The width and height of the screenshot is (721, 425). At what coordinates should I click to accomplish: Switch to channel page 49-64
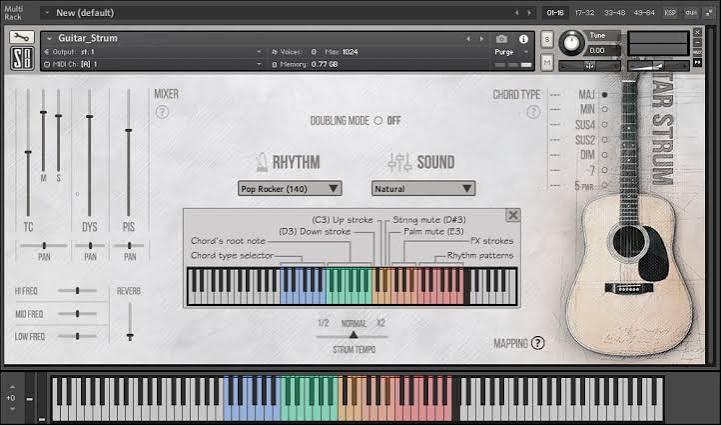click(x=644, y=13)
